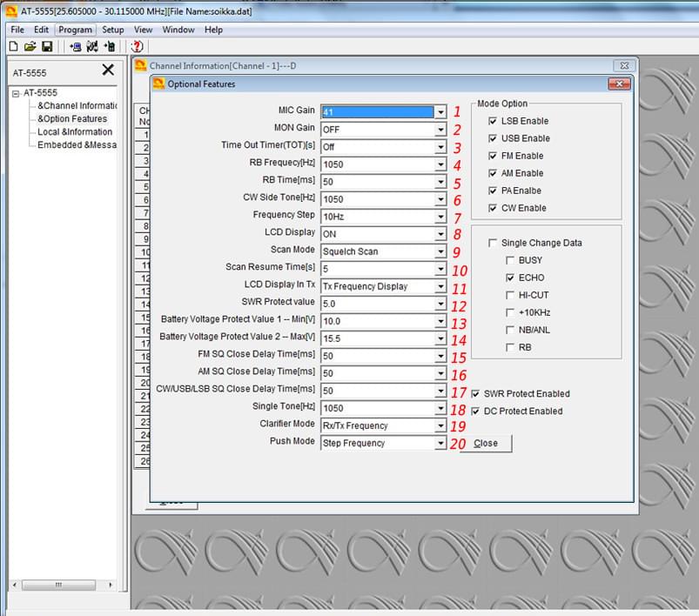Uncheck DC Protect Enabled
This screenshot has height=616, width=699.
(475, 411)
